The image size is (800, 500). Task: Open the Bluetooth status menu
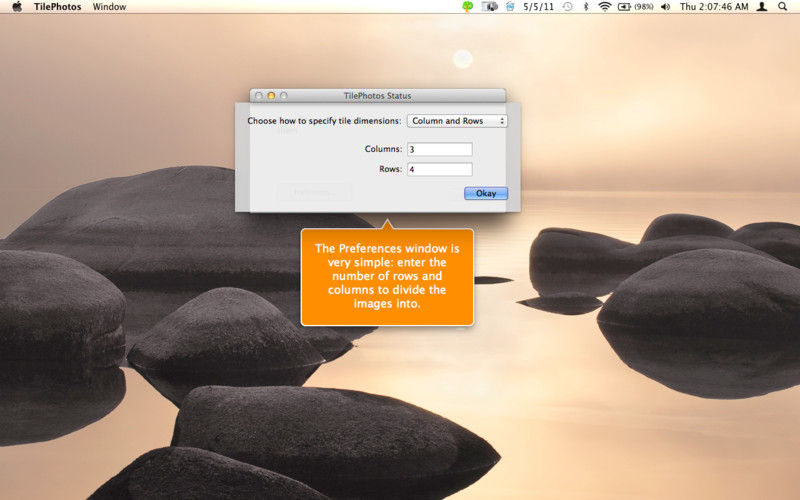pyautogui.click(x=586, y=7)
